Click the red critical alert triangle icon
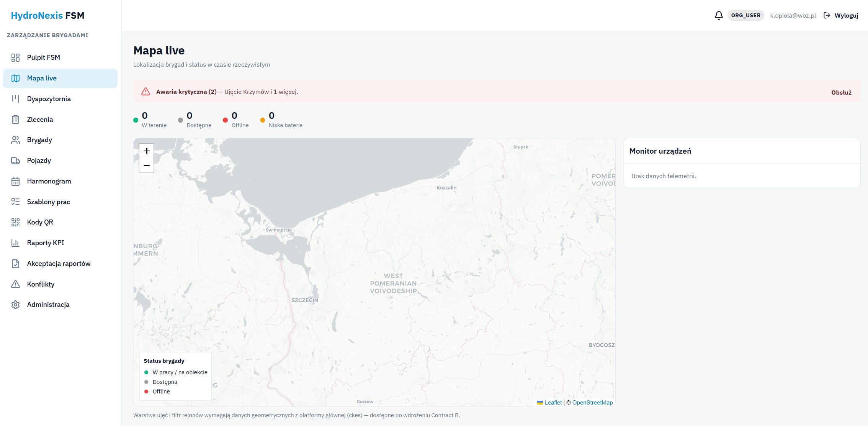The height and width of the screenshot is (426, 868). point(145,92)
